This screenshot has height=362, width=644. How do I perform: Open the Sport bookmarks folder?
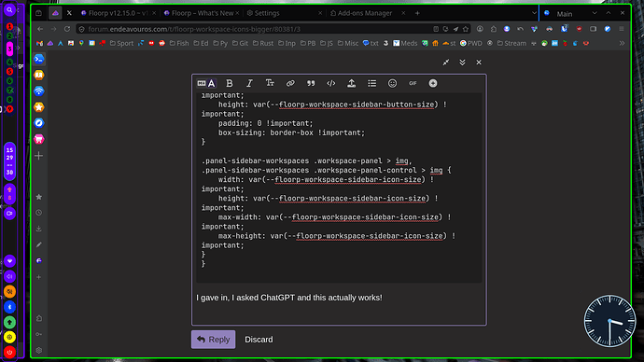(121, 43)
